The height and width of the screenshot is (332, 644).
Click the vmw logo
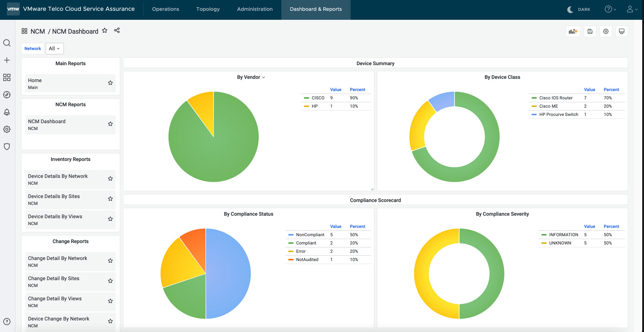[x=13, y=9]
